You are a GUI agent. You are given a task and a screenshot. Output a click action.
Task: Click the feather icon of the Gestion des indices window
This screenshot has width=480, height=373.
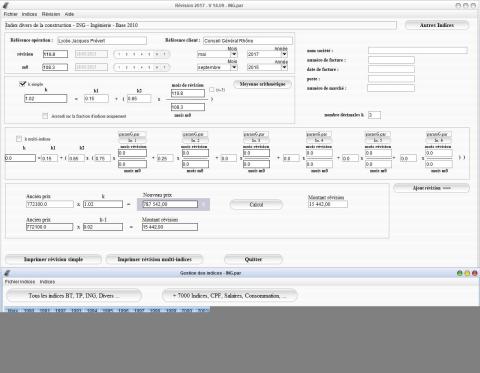point(7,273)
